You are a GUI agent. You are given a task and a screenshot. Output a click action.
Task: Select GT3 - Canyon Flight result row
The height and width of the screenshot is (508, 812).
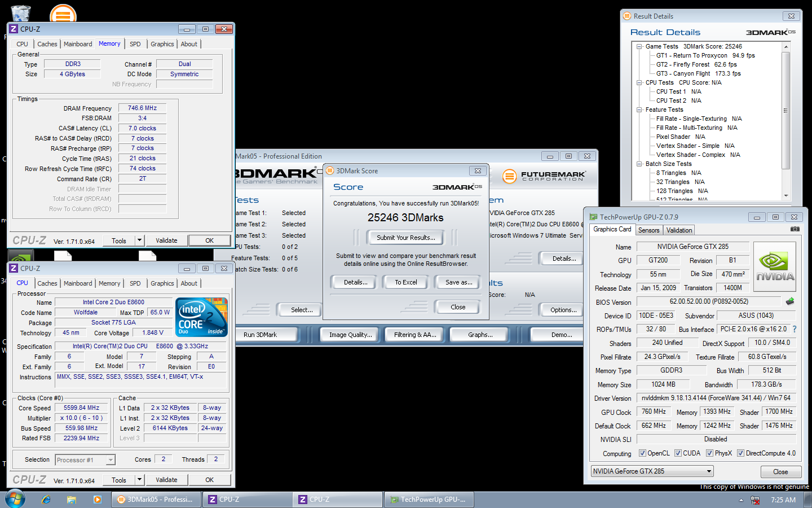coord(699,73)
